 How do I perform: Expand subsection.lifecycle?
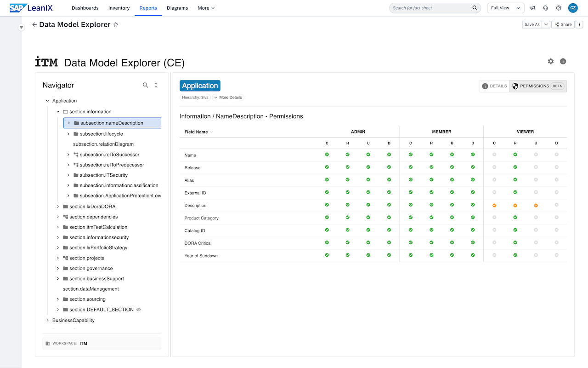(68, 134)
